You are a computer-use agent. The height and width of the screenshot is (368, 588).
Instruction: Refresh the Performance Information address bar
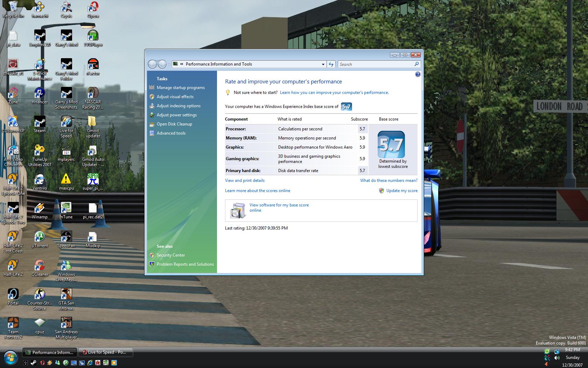(x=331, y=64)
